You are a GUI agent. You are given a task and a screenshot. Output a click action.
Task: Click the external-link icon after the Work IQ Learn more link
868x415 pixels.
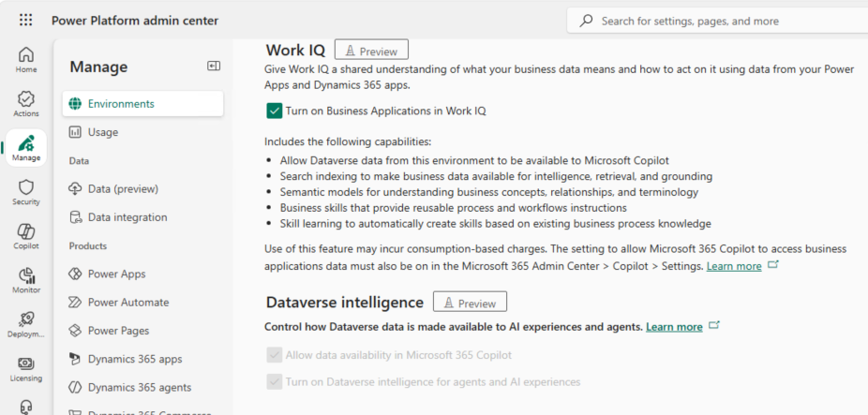pos(772,265)
